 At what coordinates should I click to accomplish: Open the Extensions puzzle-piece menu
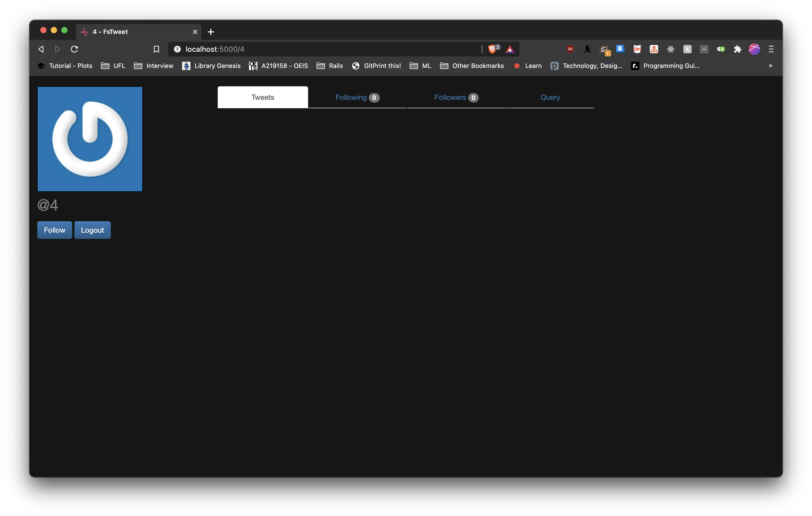click(x=737, y=49)
